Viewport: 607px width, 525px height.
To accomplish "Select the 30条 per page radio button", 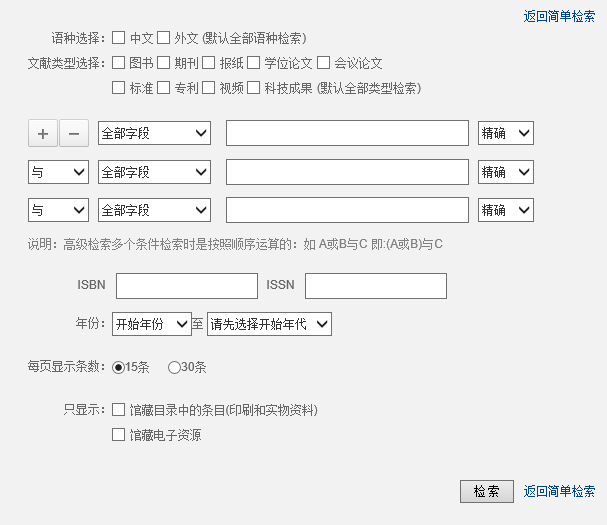I will tap(174, 367).
